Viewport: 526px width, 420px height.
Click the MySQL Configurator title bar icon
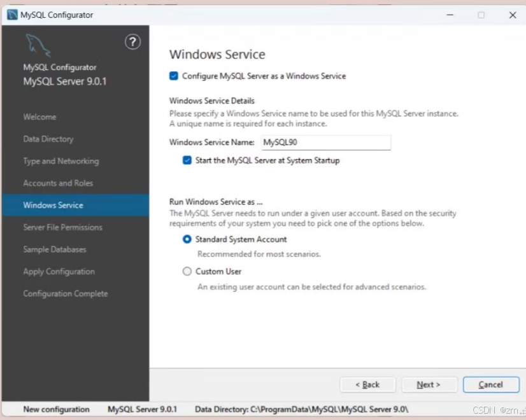(10, 15)
